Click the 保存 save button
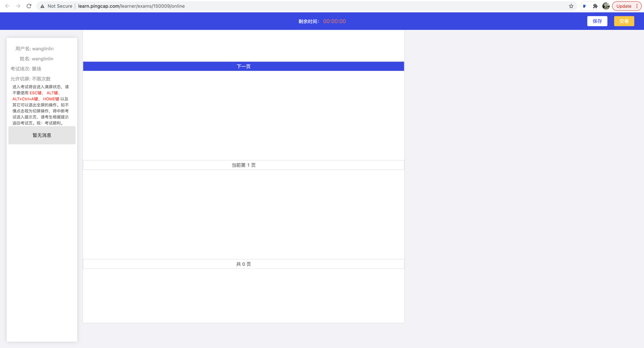 pos(597,21)
